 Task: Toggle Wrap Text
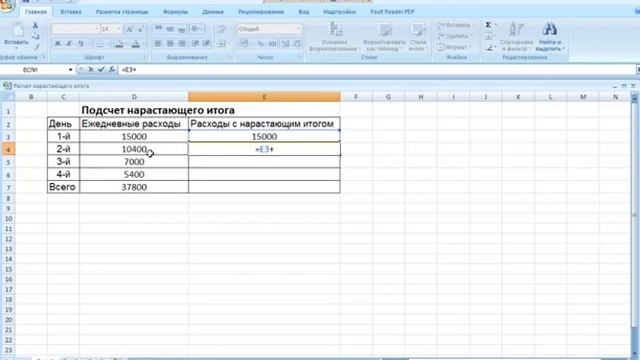(222, 29)
